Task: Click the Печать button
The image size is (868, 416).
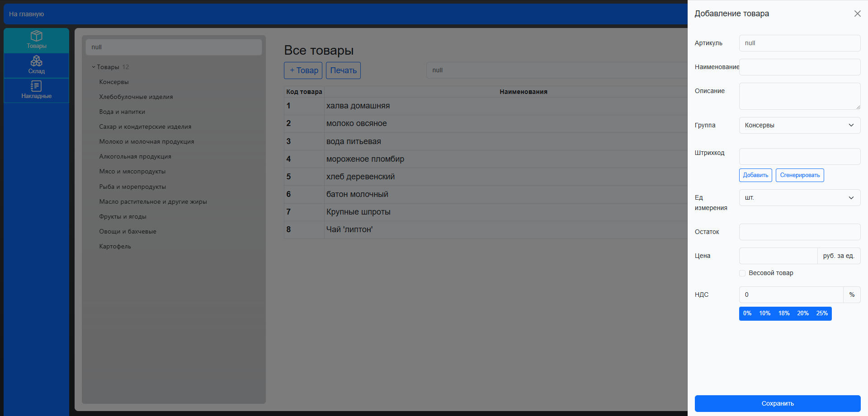Action: (343, 70)
